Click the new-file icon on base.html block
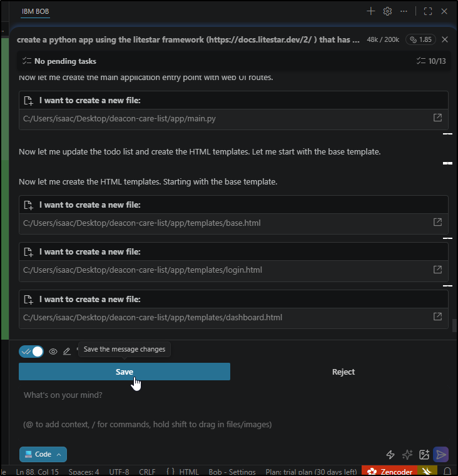Image resolution: width=458 pixels, height=476 pixels. pyautogui.click(x=28, y=205)
